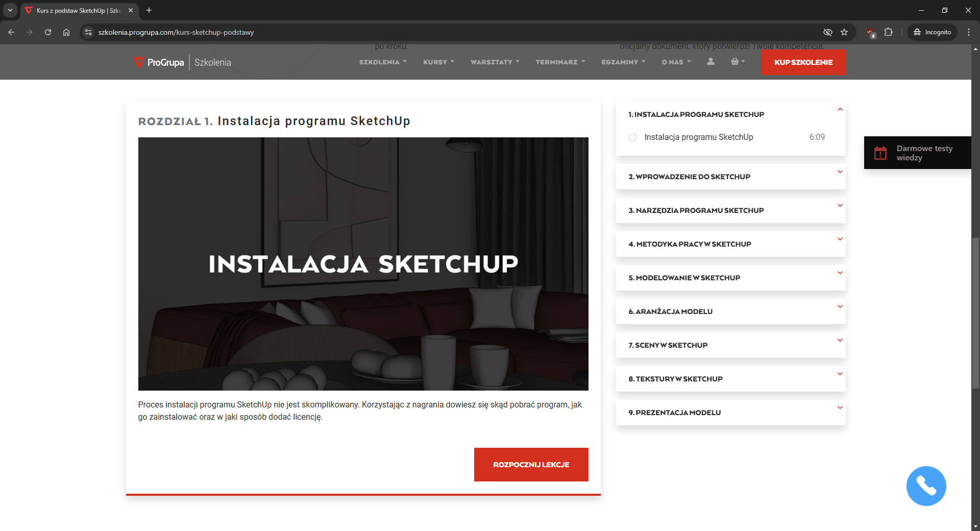Click the lesson duration 6:09
The height and width of the screenshot is (531, 980).
click(x=817, y=137)
